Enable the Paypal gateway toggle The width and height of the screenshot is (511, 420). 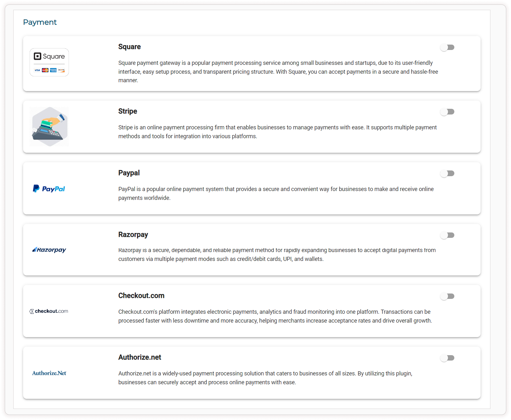point(447,174)
